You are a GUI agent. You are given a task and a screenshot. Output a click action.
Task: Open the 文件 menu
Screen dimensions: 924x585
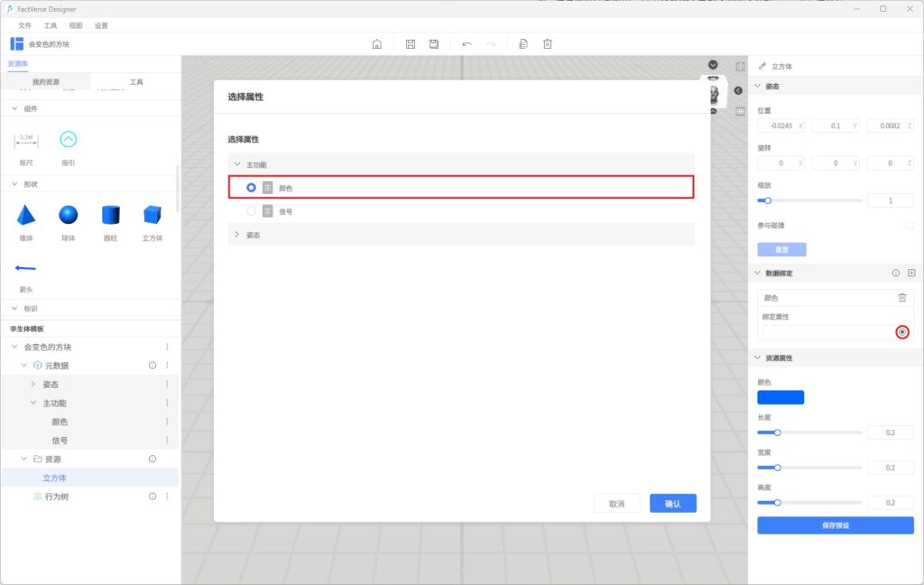pos(25,25)
